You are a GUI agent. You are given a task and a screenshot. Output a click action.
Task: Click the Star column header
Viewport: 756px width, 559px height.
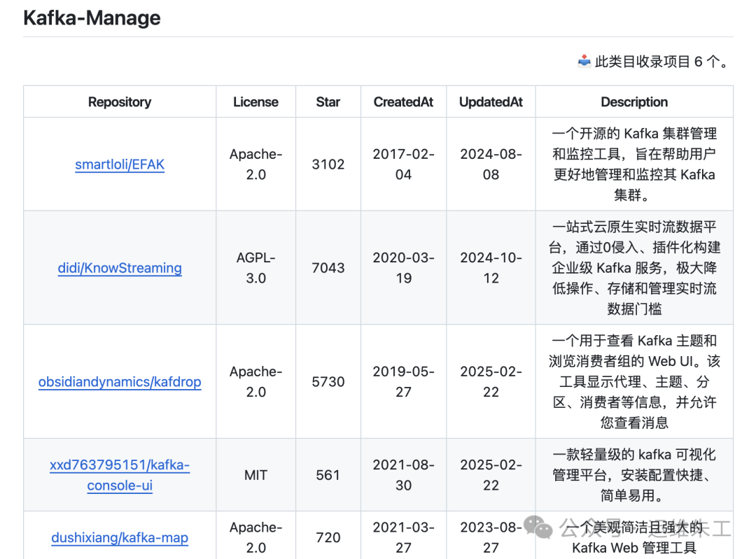(328, 101)
